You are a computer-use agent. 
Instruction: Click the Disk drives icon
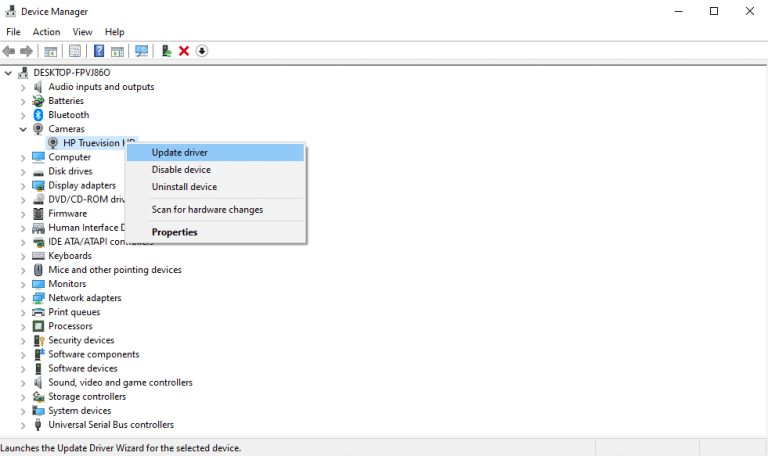coord(38,172)
